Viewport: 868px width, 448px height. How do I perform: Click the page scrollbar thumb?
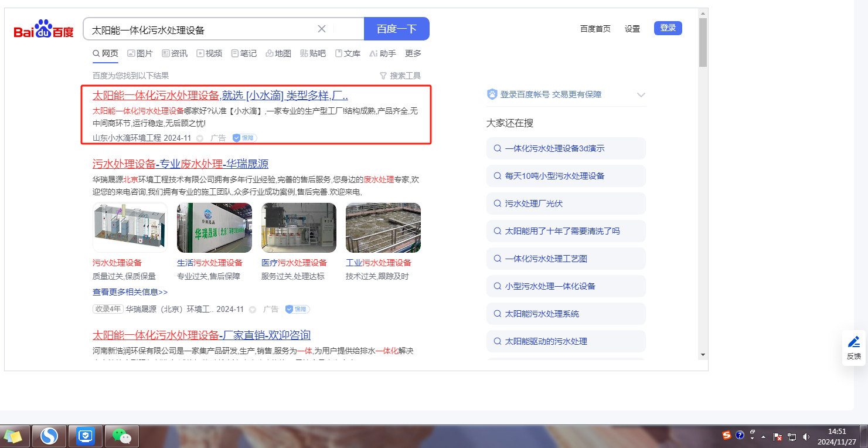(703, 43)
